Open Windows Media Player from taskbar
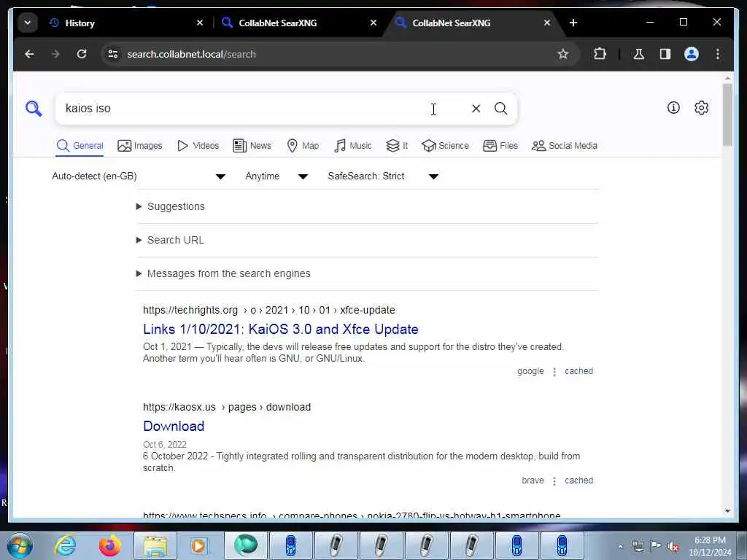Viewport: 747px width, 560px height. pyautogui.click(x=198, y=545)
